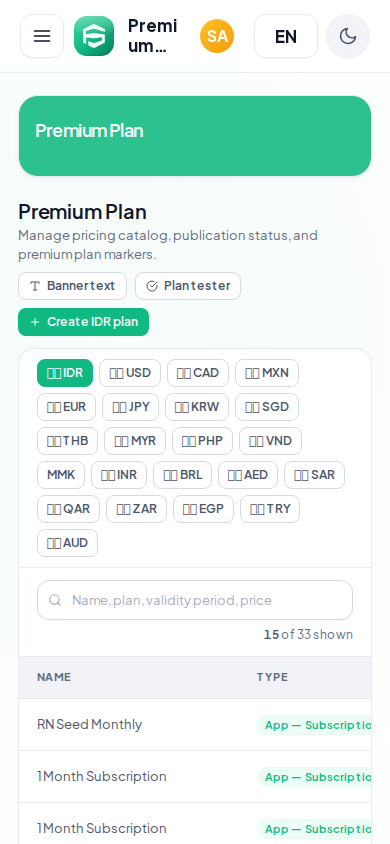Click the search magnifier icon

(x=55, y=600)
